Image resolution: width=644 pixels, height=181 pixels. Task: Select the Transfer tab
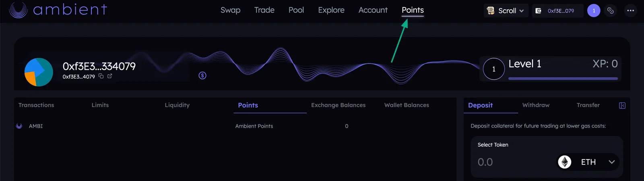tap(588, 105)
